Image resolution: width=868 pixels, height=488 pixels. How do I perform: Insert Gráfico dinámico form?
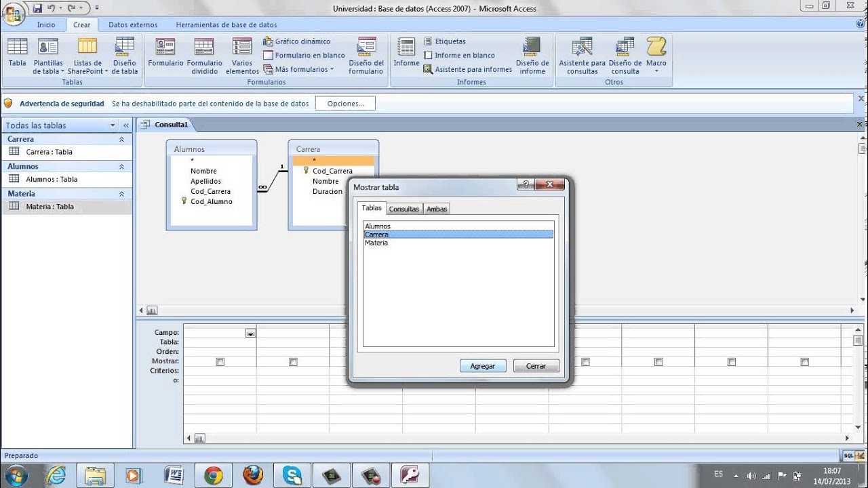pos(297,41)
